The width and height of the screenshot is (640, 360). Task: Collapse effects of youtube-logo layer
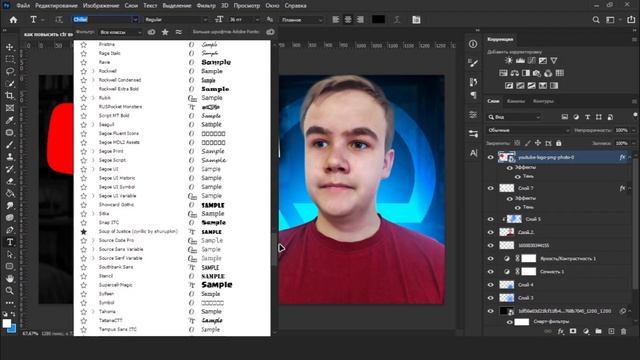pyautogui.click(x=630, y=157)
